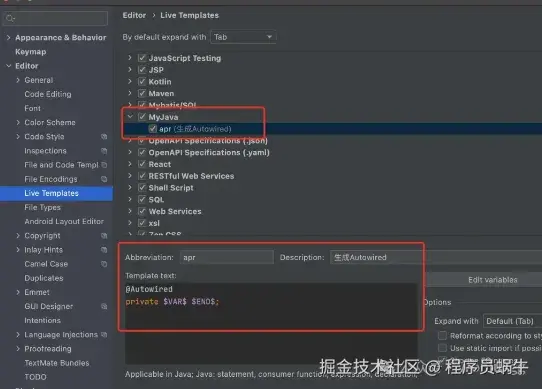Toggle Shell Script group checkbox
Viewport: 542px width, 389px height.
pos(142,187)
